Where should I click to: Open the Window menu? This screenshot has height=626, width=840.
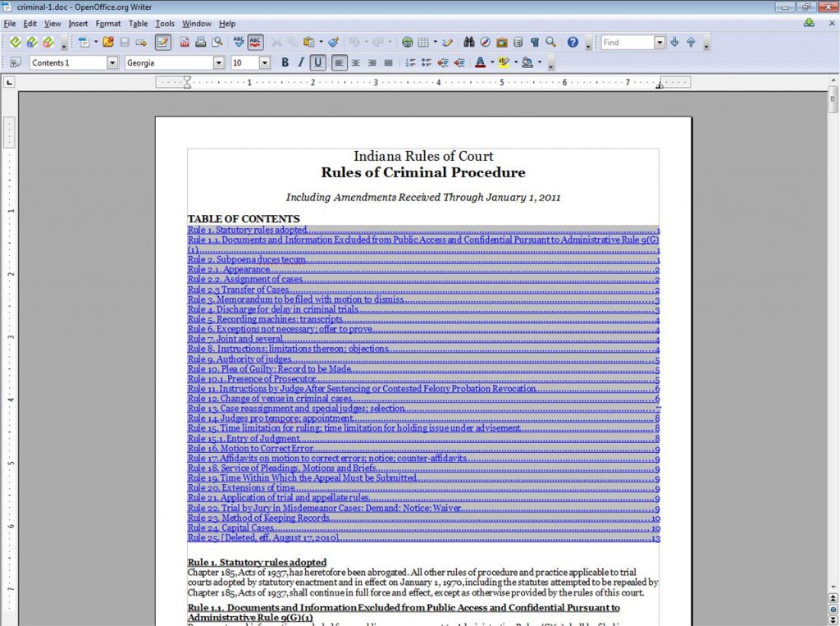(197, 24)
